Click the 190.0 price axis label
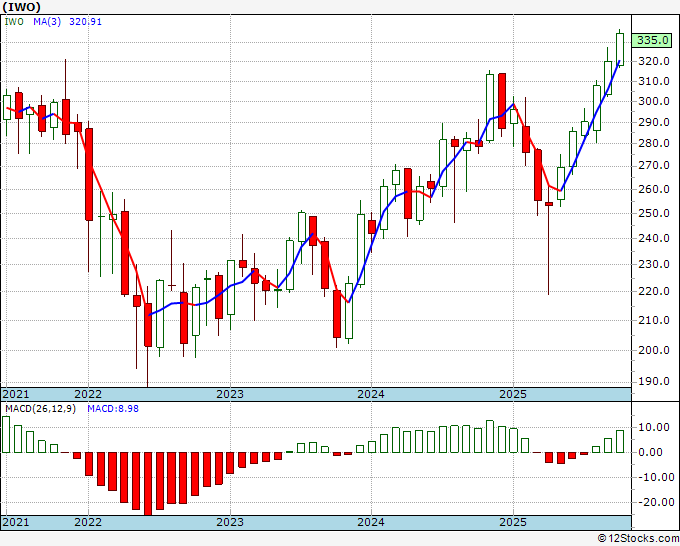 click(654, 381)
